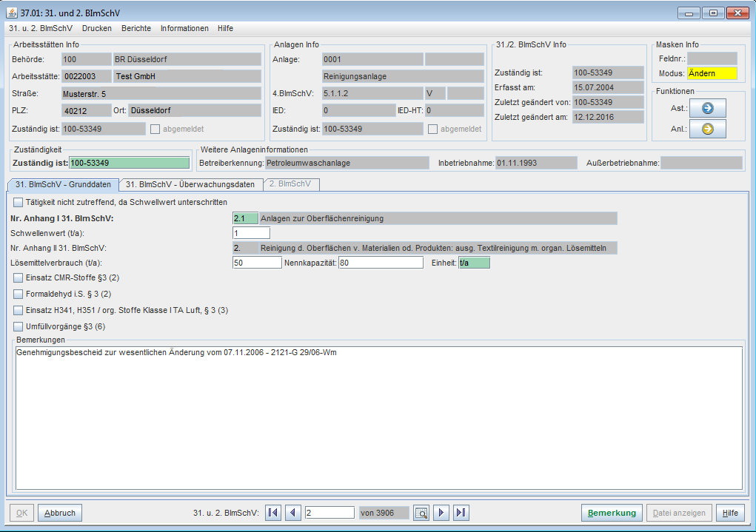The height and width of the screenshot is (532, 756).
Task: Jump to first record navigation icon
Action: [x=273, y=513]
